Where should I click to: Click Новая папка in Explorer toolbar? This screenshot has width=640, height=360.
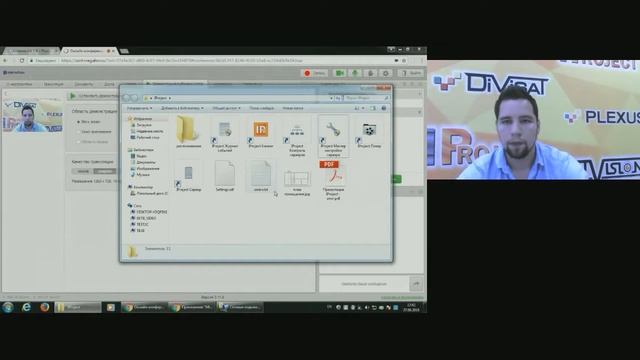(293, 108)
